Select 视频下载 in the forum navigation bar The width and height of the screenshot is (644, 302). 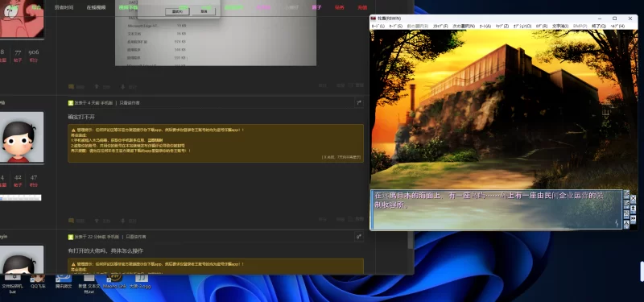click(x=128, y=7)
